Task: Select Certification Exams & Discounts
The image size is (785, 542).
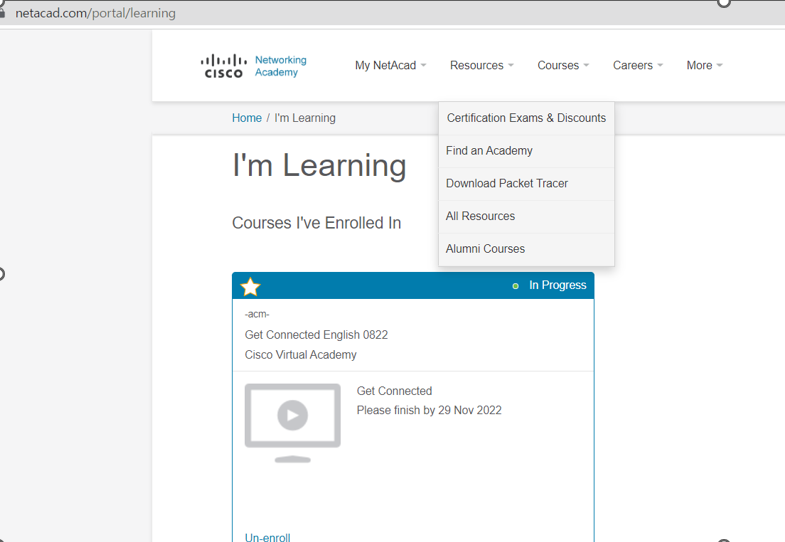Action: point(526,118)
